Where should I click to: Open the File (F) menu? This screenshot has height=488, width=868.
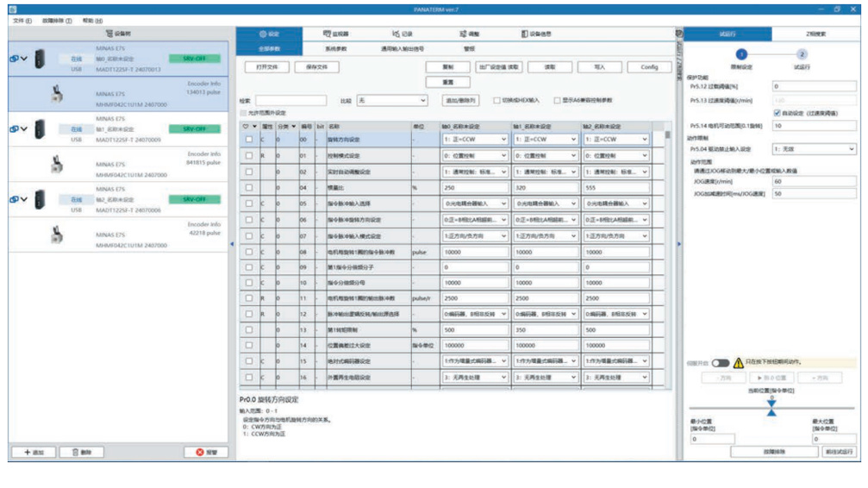(22, 21)
